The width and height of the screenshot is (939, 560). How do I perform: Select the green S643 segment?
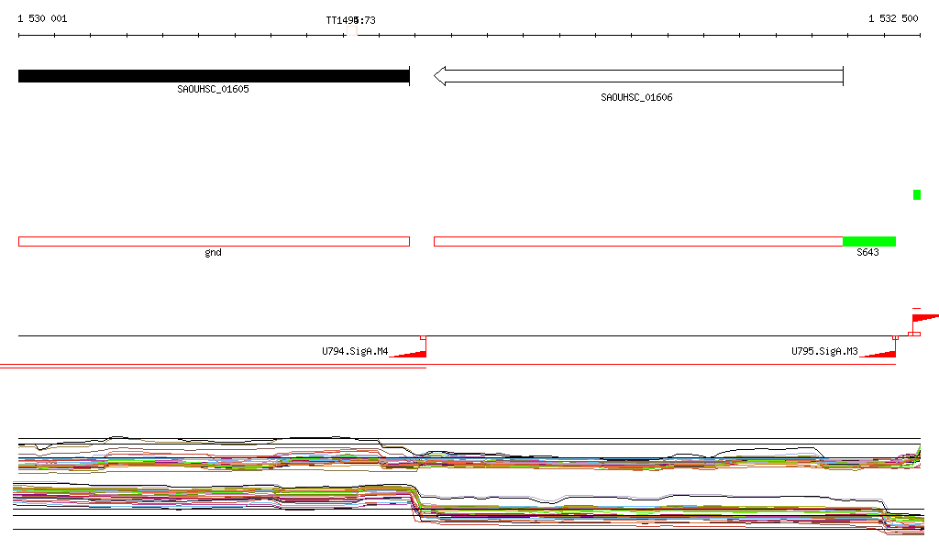click(868, 241)
